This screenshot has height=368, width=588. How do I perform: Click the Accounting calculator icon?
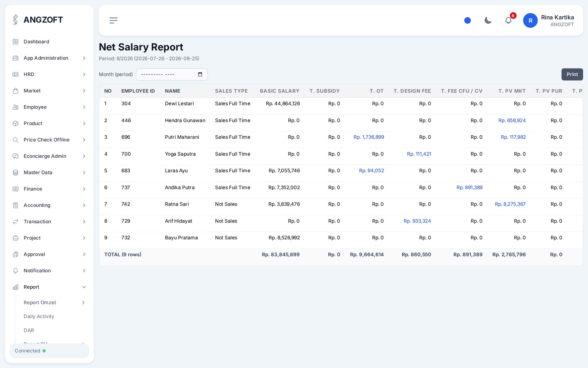(x=16, y=205)
